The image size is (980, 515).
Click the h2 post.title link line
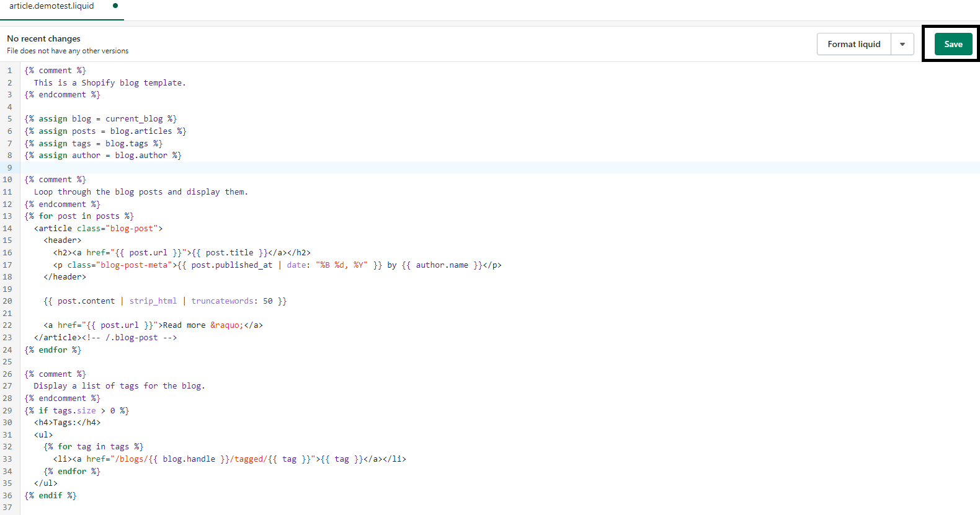pos(182,253)
